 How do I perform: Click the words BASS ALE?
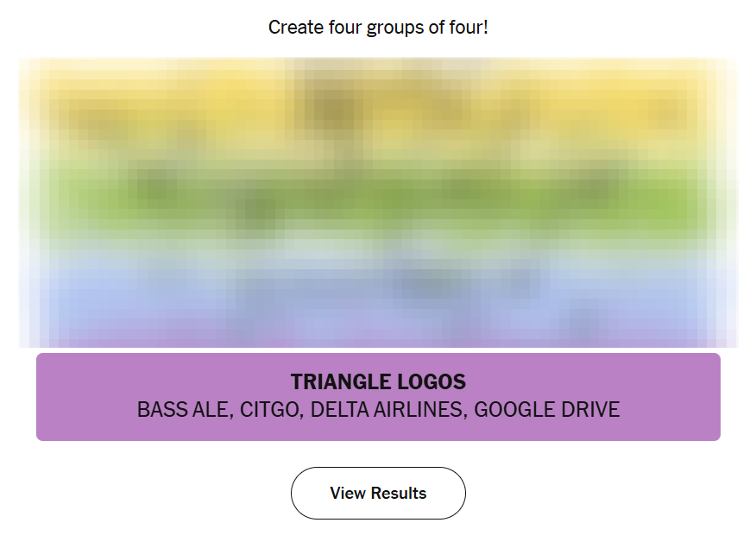[186, 410]
